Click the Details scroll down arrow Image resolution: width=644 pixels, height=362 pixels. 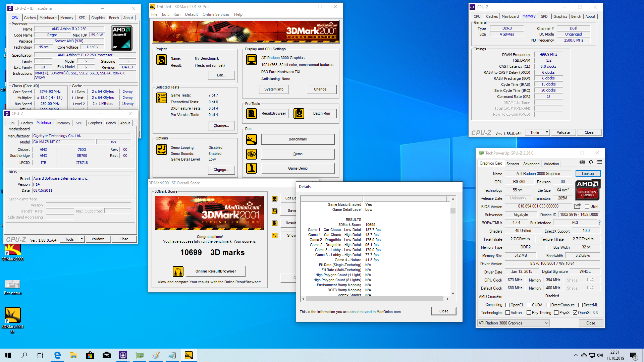tap(453, 293)
